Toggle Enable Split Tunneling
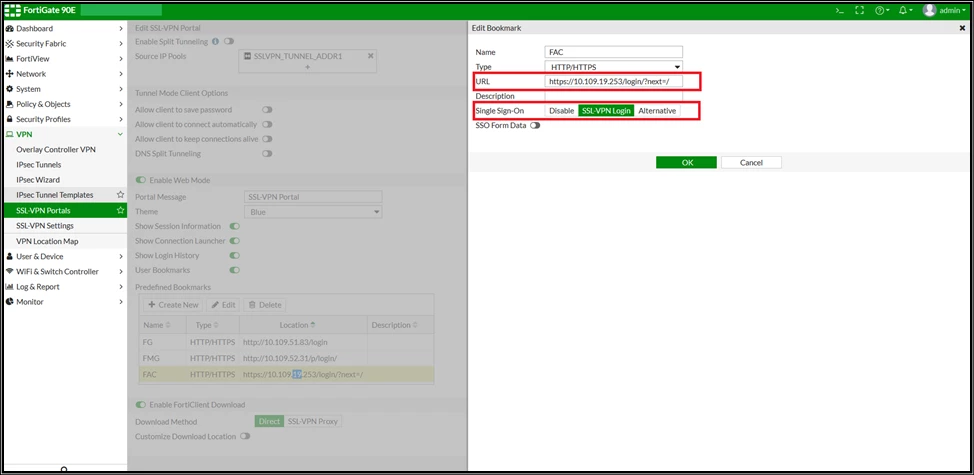Screen dimensions: 974x475 click(229, 42)
